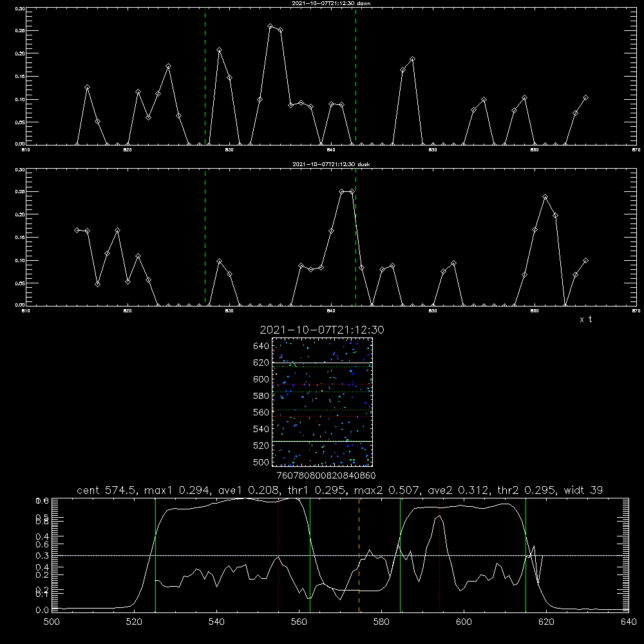
Task: Click the "640" label on bottom plot x-axis
Action: coord(629,622)
